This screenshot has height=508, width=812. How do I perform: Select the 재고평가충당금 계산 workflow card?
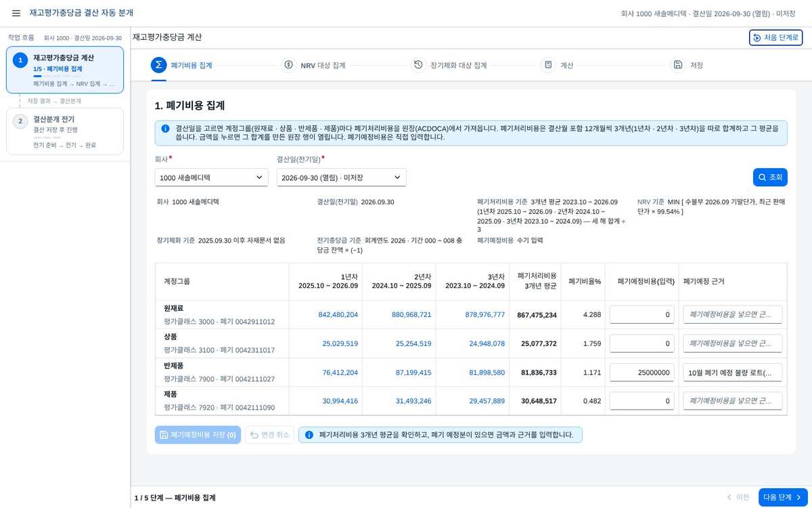click(65, 70)
